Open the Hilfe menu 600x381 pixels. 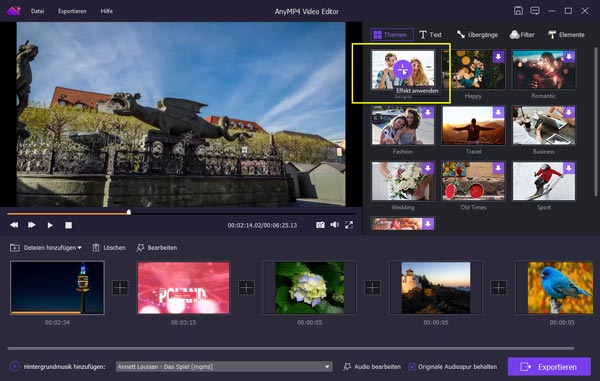click(x=106, y=11)
